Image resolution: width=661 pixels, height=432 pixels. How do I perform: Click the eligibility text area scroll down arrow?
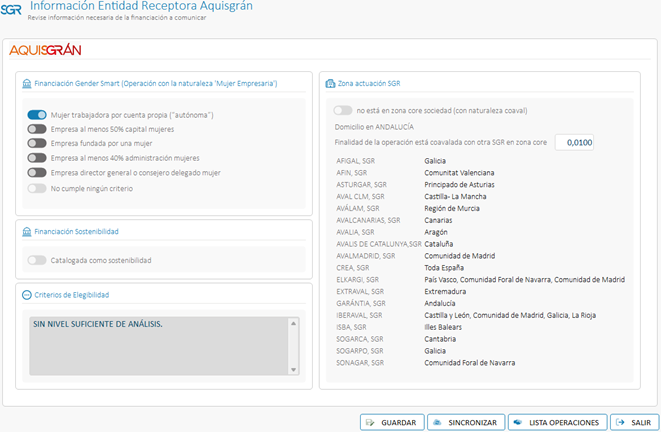[293, 370]
